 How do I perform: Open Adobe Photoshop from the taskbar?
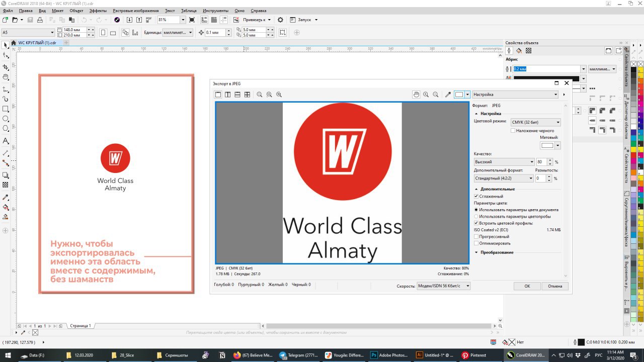389,355
